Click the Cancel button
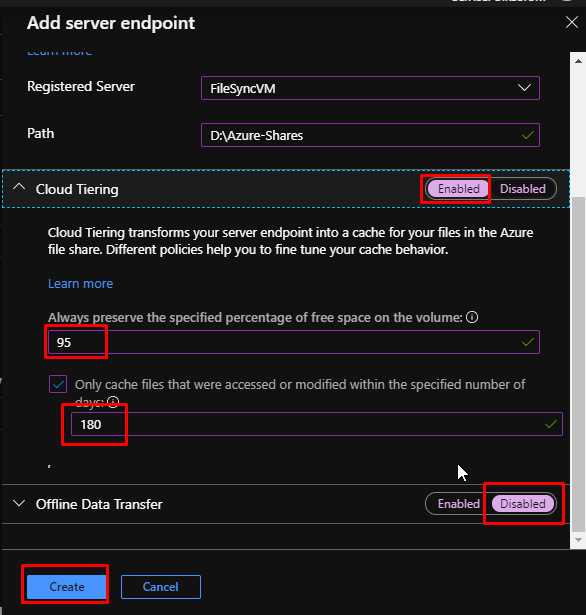Screen dimensions: 586x615 pos(161,587)
